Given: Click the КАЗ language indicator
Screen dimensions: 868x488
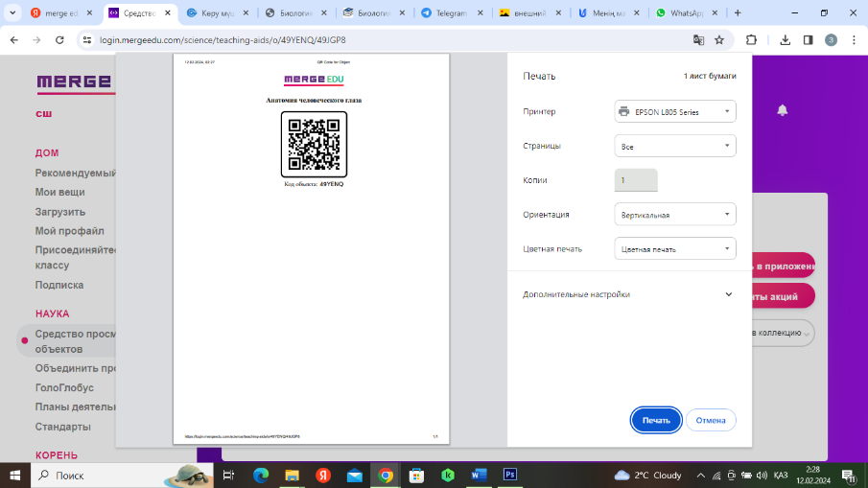Looking at the screenshot, I should (x=781, y=476).
